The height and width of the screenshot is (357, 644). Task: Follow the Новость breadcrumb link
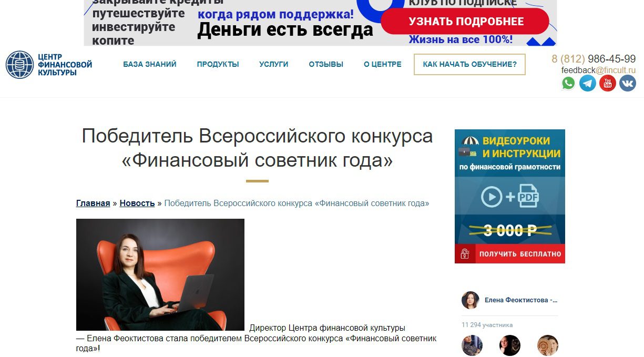click(x=137, y=203)
